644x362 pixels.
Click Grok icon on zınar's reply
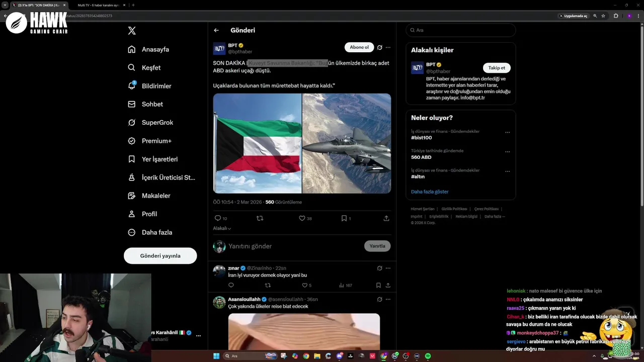coord(380,268)
